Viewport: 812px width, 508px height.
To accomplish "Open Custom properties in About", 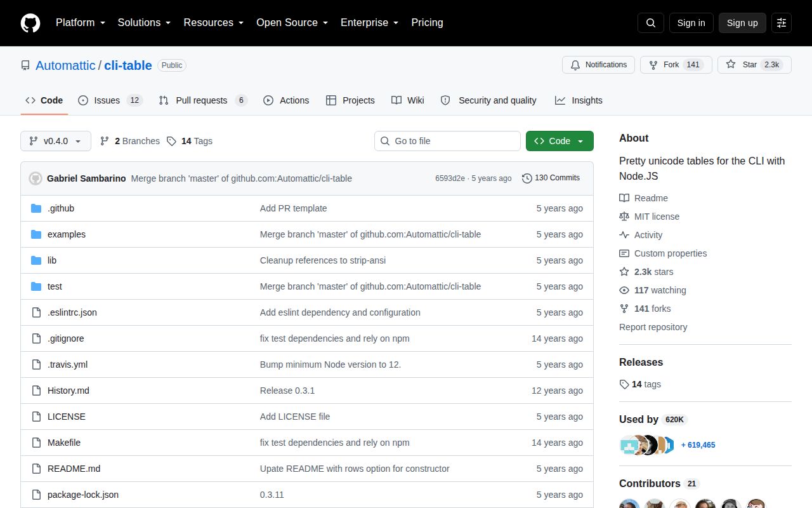I will pos(663,253).
